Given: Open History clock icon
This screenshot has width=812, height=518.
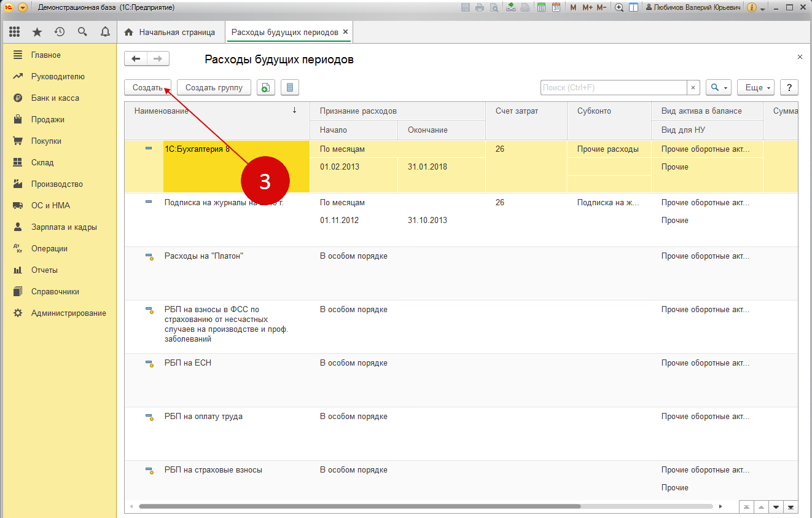Looking at the screenshot, I should pyautogui.click(x=60, y=32).
